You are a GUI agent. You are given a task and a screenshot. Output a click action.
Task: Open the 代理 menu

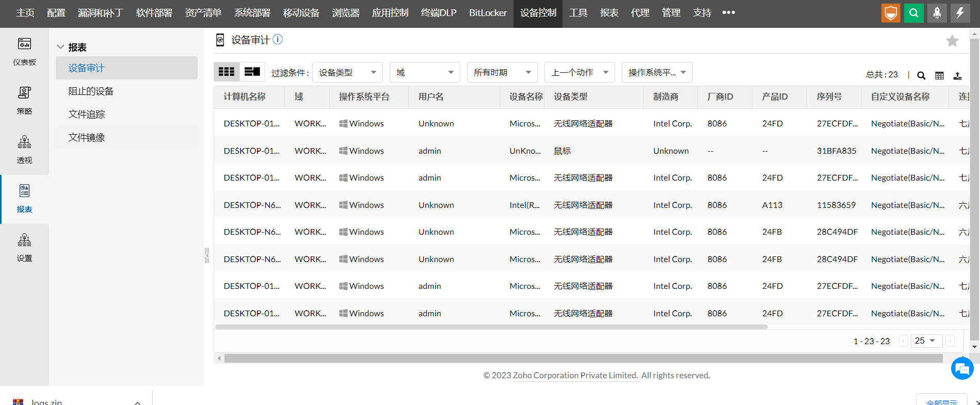click(x=640, y=13)
